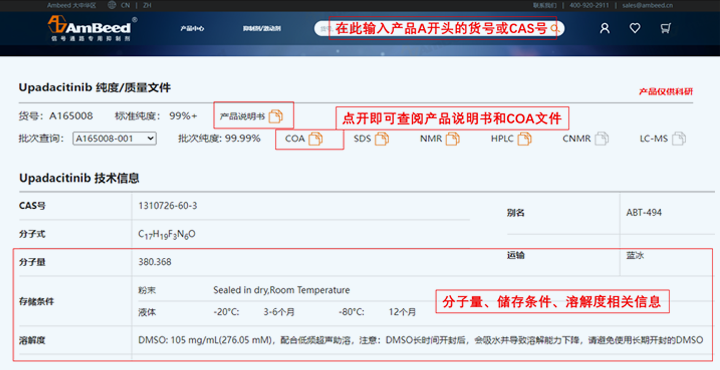This screenshot has height=370, width=720.
Task: Select the Upadacitinib 技术信息 heading
Action: click(79, 178)
